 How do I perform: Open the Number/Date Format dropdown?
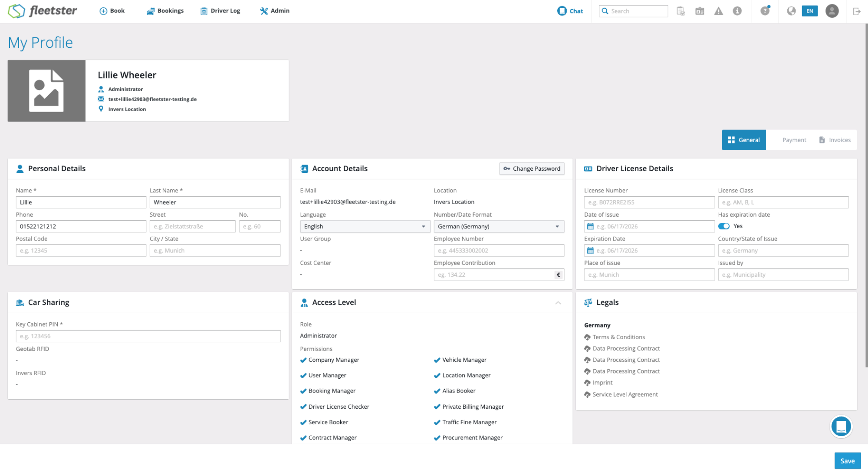pyautogui.click(x=499, y=226)
